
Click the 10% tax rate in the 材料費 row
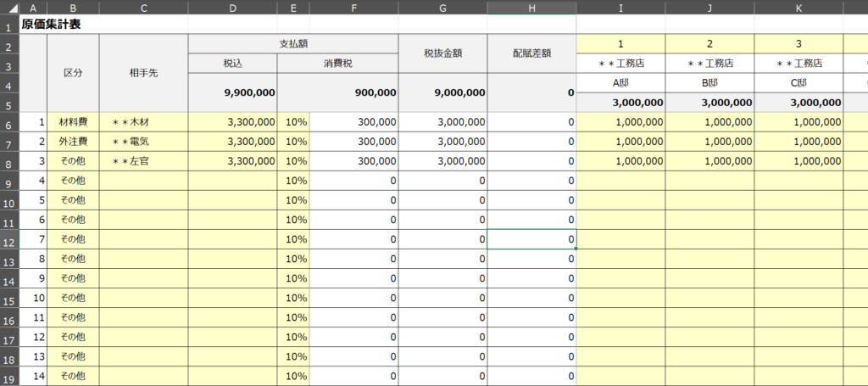tap(296, 122)
